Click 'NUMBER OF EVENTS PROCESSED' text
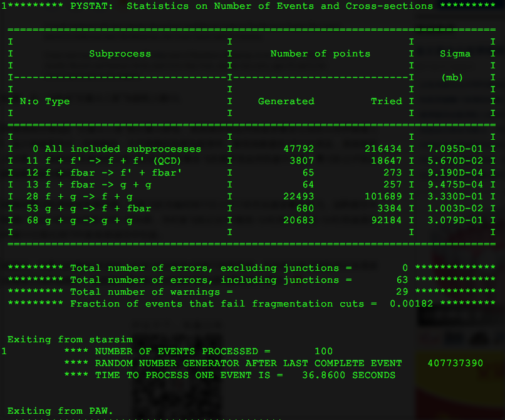 pyautogui.click(x=177, y=351)
